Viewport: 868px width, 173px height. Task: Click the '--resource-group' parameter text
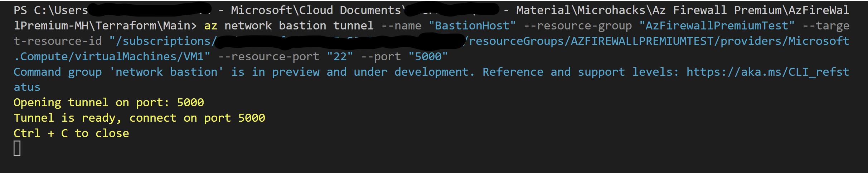pos(578,26)
